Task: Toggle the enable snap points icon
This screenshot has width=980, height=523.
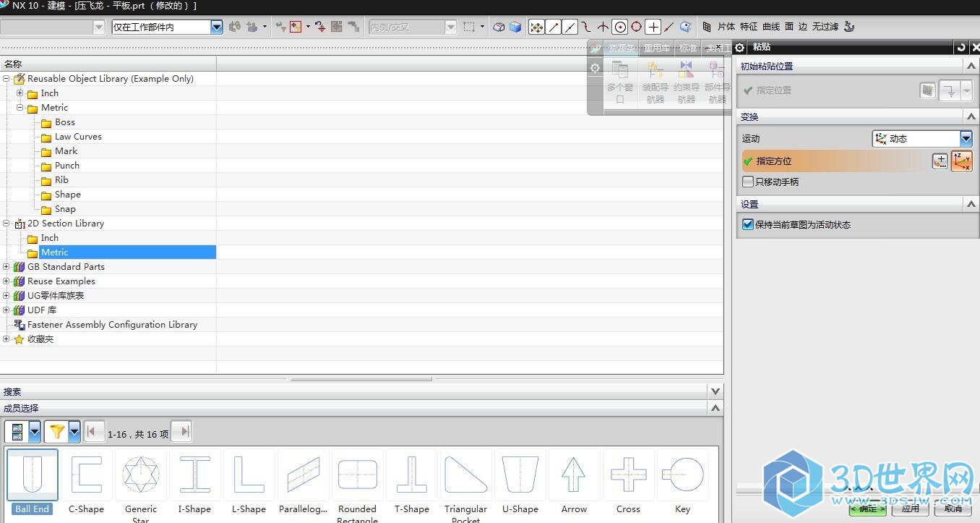Action: [536, 27]
